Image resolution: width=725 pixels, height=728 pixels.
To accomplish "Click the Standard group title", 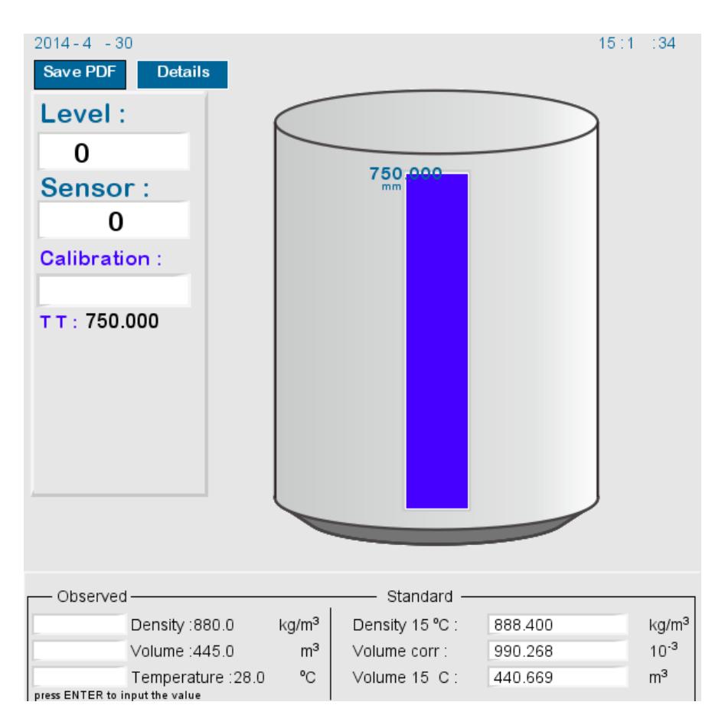I will 420,596.
